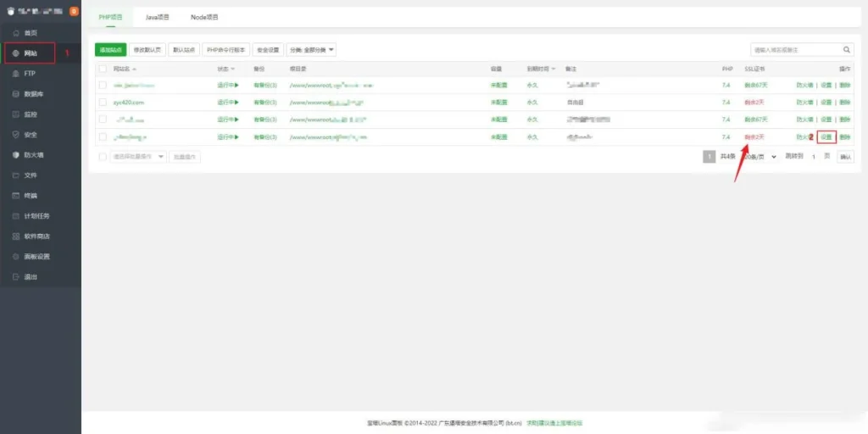Viewport: 868px width, 434px height.
Task: Open the 首页 home icon in sidebar
Action: [x=16, y=32]
